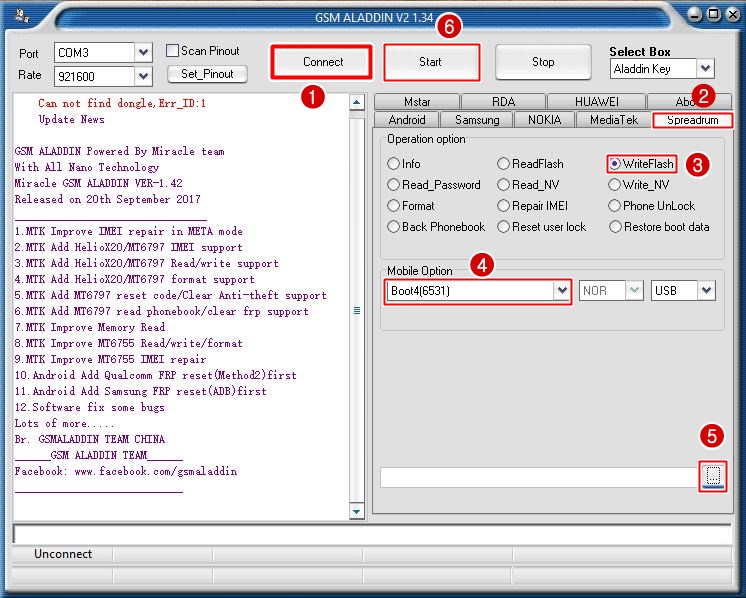Switch to the MediaTek tab
Viewport: 746px width, 598px height.
click(x=614, y=120)
